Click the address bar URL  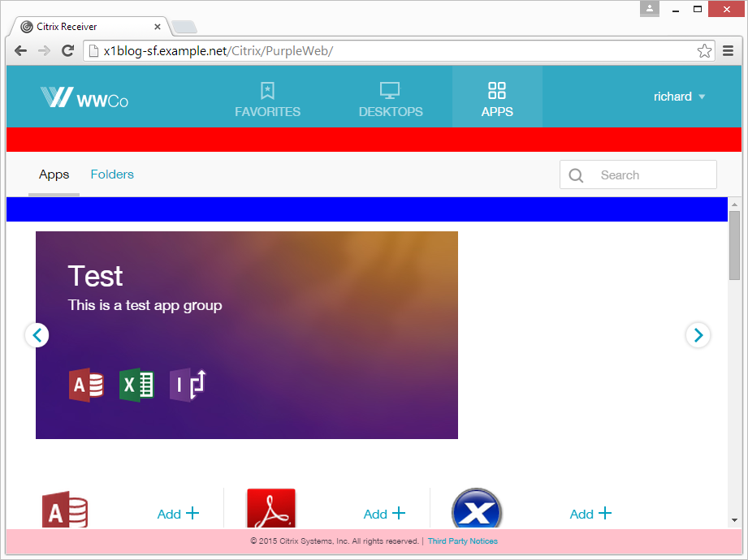point(218,51)
